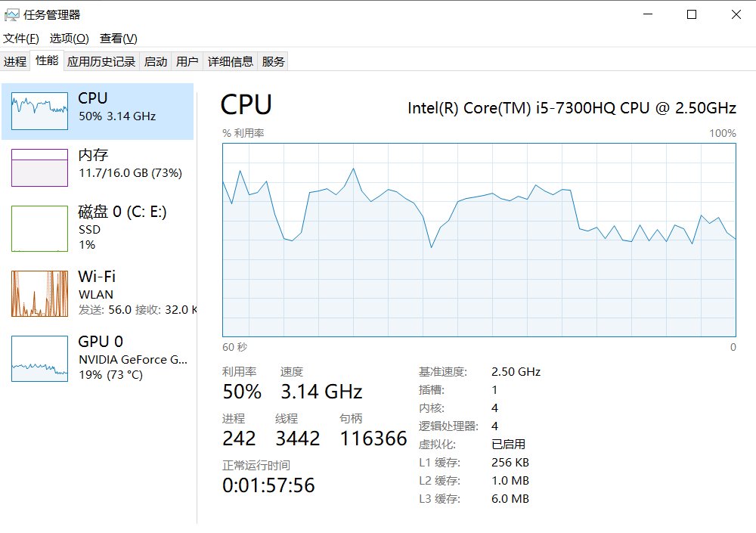Open the 文件(F) menu
756x533 pixels.
[x=20, y=39]
